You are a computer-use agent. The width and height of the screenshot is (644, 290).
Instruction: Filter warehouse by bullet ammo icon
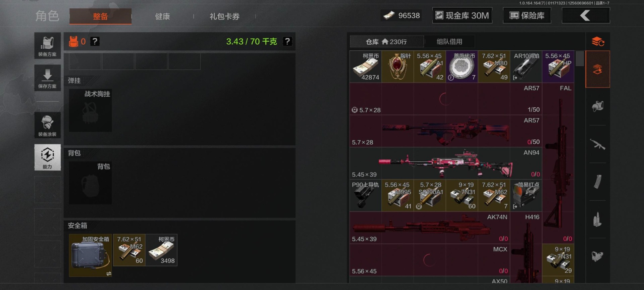click(x=597, y=220)
